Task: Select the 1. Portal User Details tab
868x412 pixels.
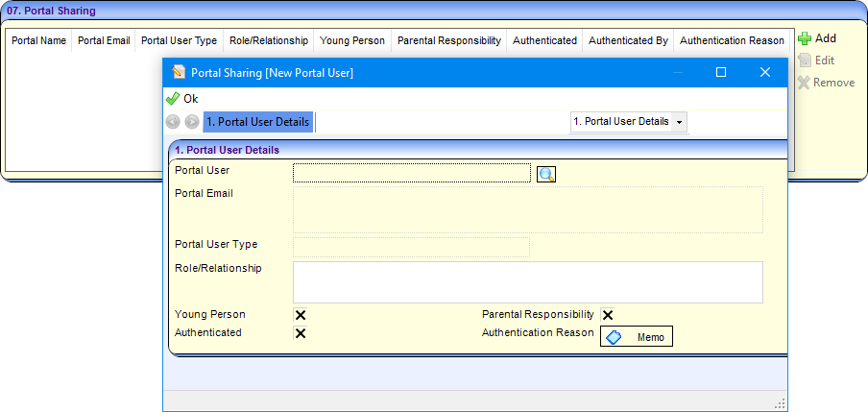Action: (258, 122)
